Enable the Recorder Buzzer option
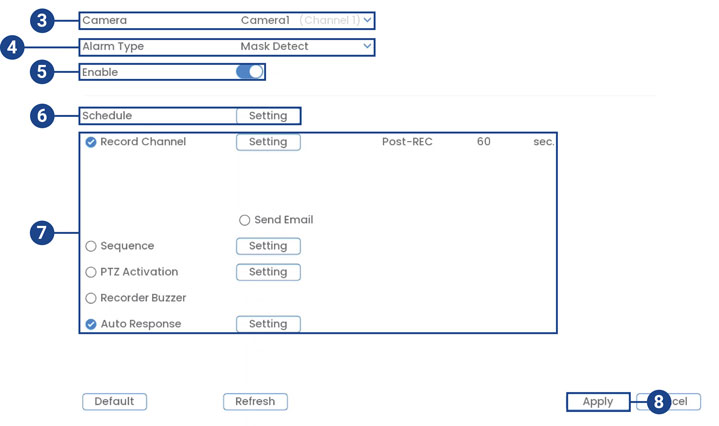Screen dimensions: 719x426 pyautogui.click(x=91, y=298)
